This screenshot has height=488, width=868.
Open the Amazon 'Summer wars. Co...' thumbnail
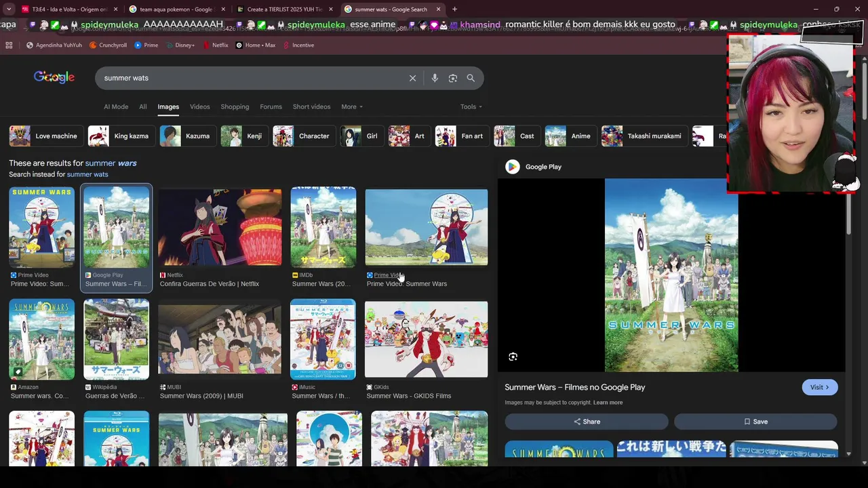[41, 339]
